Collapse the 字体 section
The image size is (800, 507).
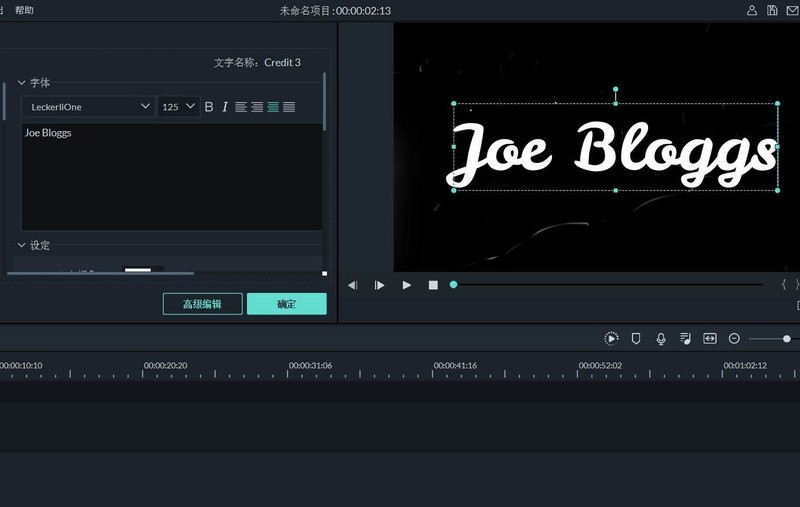pyautogui.click(x=22, y=83)
